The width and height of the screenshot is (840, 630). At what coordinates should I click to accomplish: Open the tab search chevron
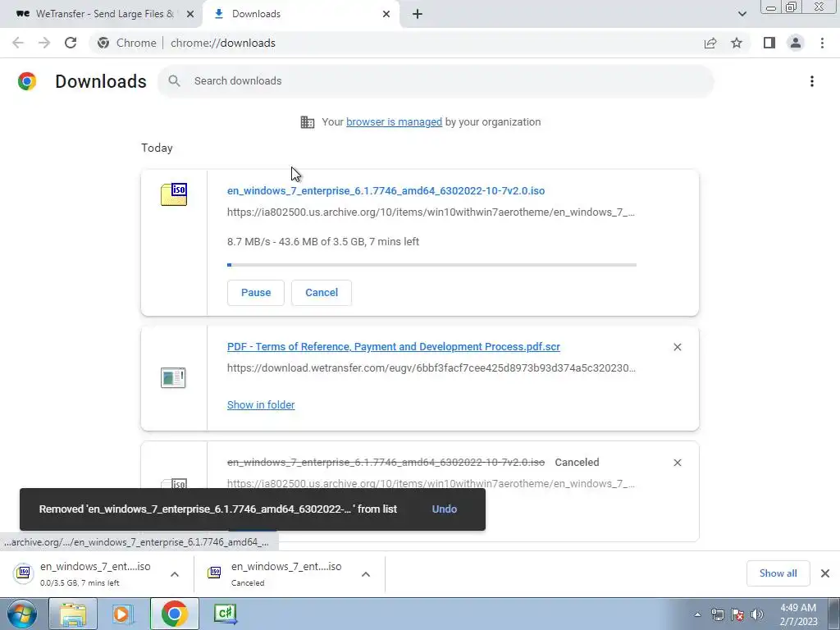tap(742, 14)
